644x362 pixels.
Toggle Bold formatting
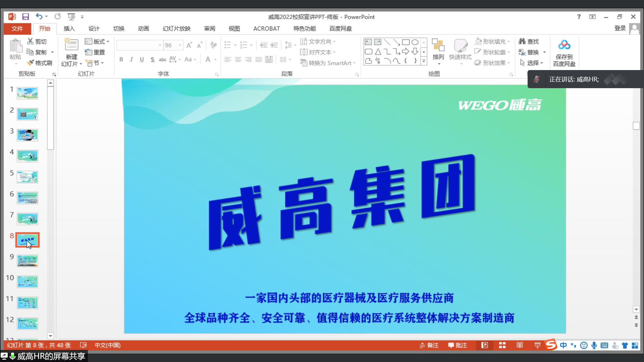(121, 60)
